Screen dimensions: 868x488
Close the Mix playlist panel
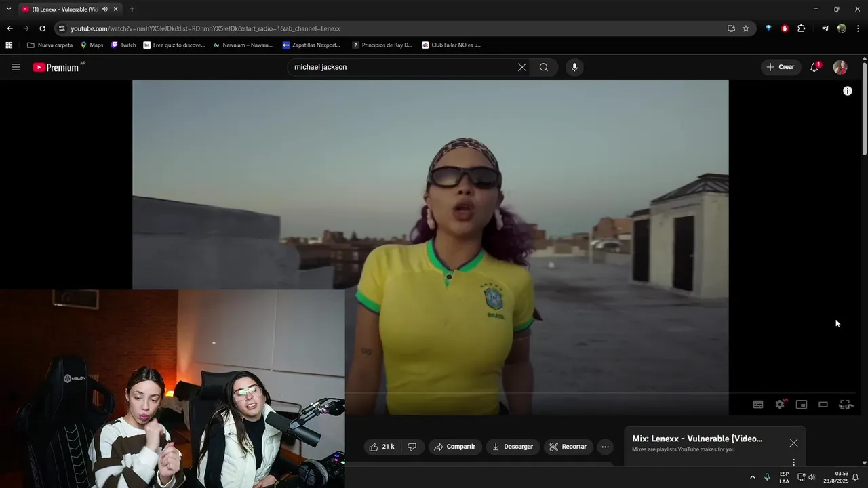click(x=794, y=443)
